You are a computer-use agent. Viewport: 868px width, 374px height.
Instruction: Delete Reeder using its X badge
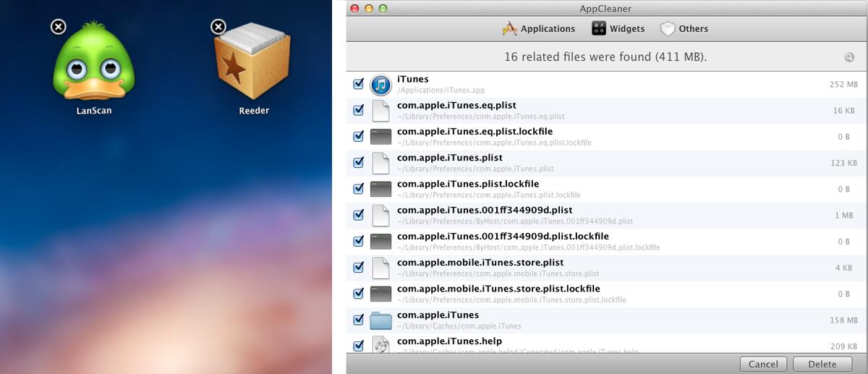point(218,27)
